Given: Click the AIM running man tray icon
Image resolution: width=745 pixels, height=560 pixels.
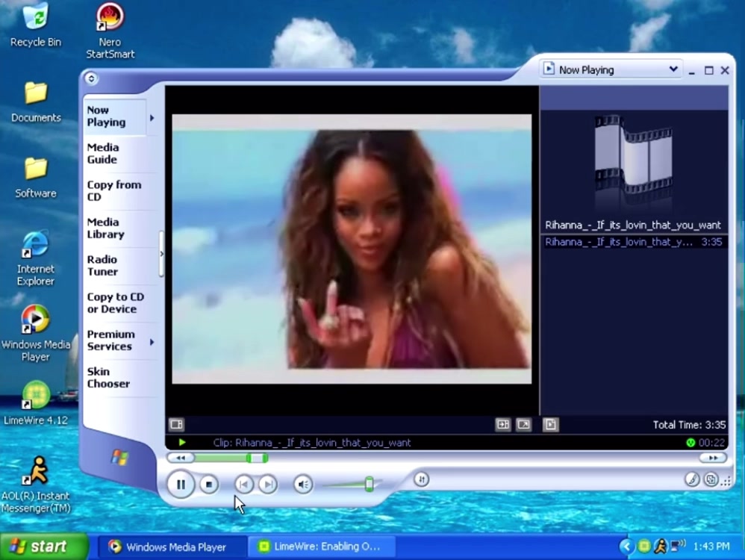Looking at the screenshot, I should [x=660, y=547].
